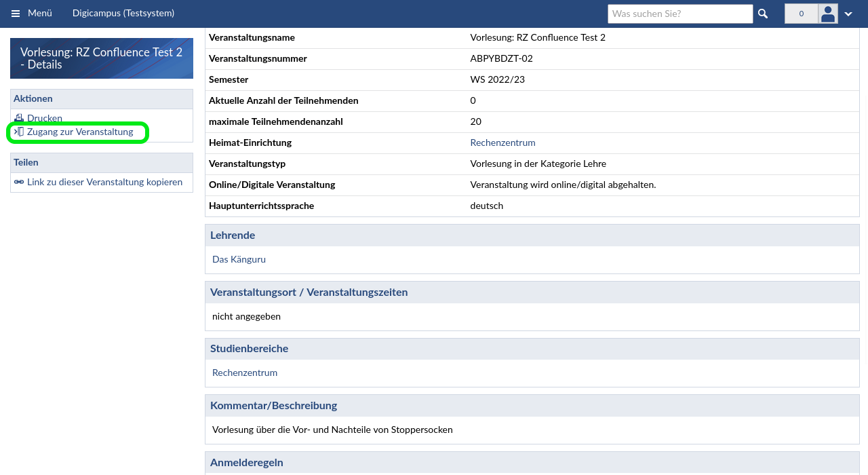
Task: Click 'Link zu dieser Veranstaltung kopieren'
Action: 104,182
